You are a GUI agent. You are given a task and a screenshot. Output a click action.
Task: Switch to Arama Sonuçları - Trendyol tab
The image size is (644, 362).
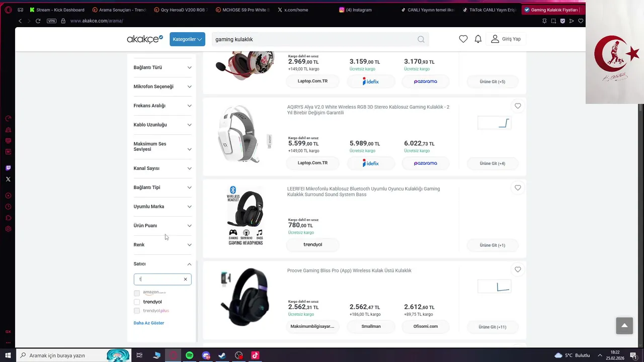coord(119,10)
